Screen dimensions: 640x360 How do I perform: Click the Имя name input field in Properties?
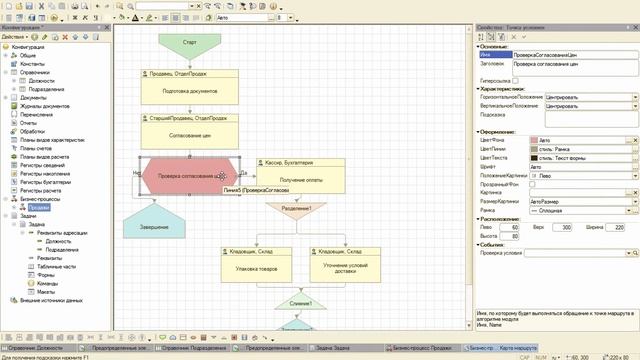[575, 55]
